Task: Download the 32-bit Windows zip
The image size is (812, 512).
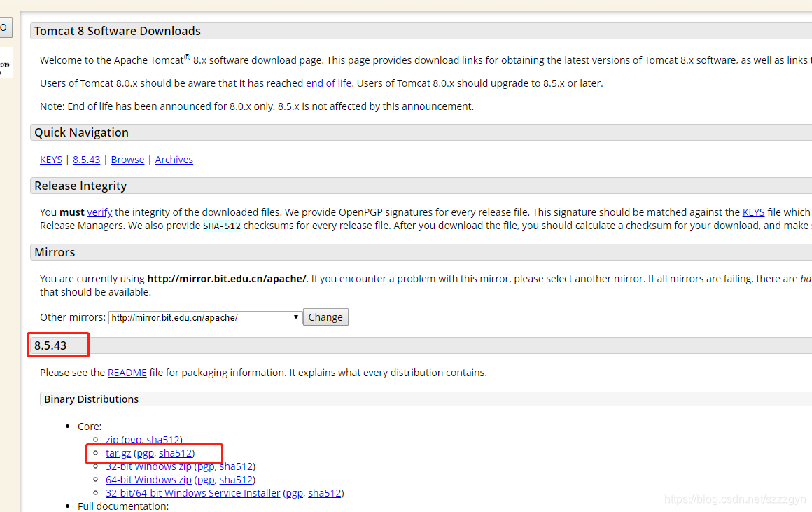Action: (148, 467)
